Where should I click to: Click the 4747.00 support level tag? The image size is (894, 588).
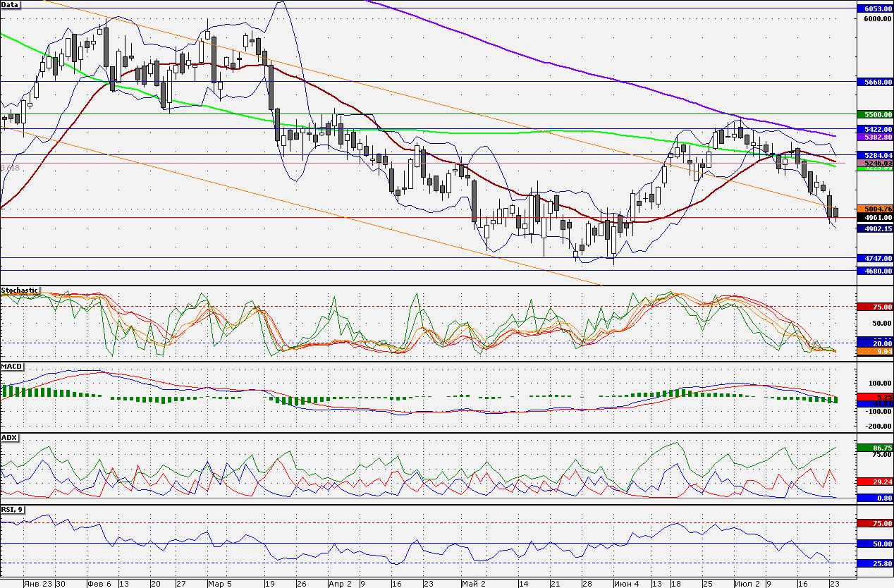pos(874,258)
